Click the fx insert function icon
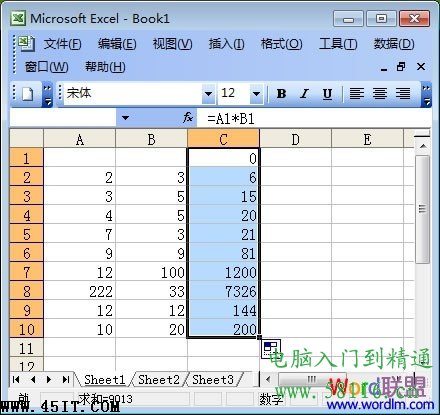Viewport: 440px width, 415px height. 188,118
